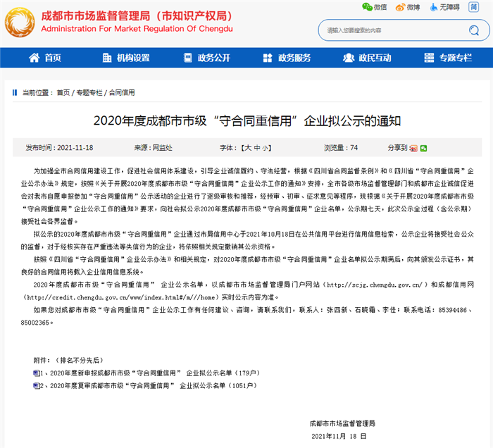Set font size to 中

coord(257,148)
